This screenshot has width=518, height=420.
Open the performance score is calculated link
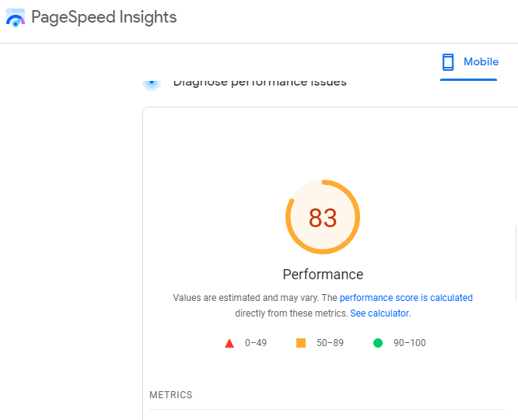click(406, 298)
